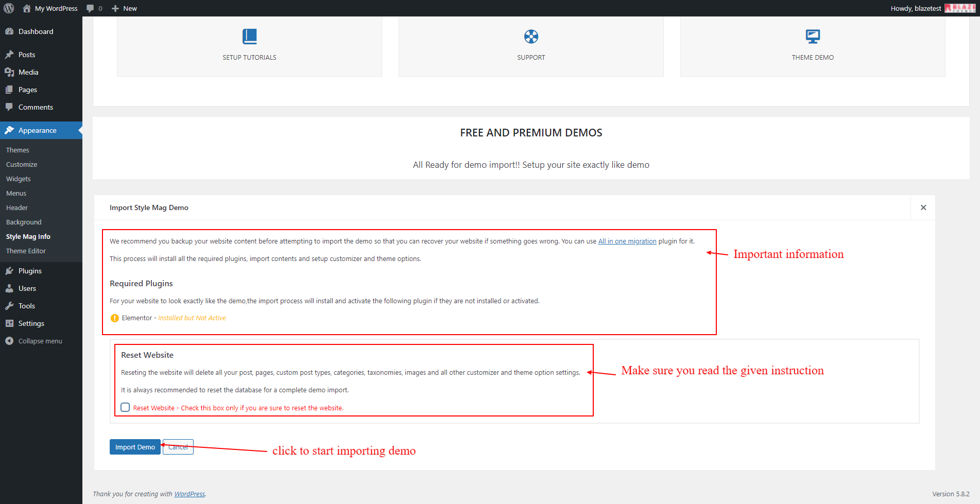Click the Import Demo button
This screenshot has width=980, height=504.
(135, 447)
